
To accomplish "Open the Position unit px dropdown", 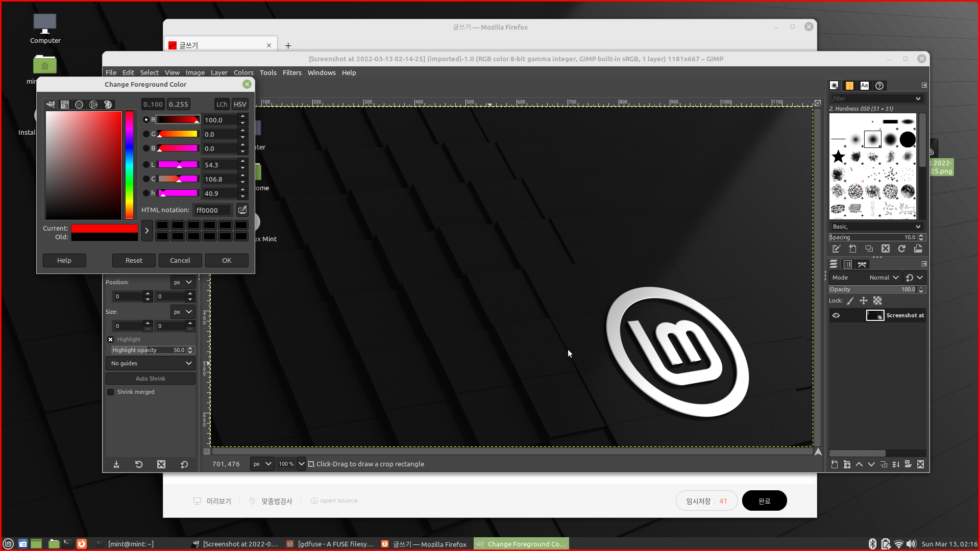I will [x=182, y=282].
